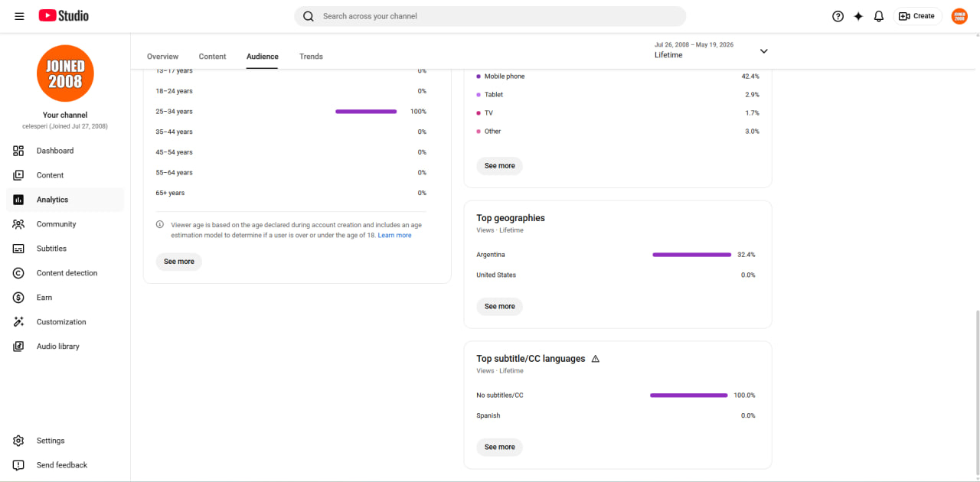Click the Top geographies card heading

click(x=511, y=218)
